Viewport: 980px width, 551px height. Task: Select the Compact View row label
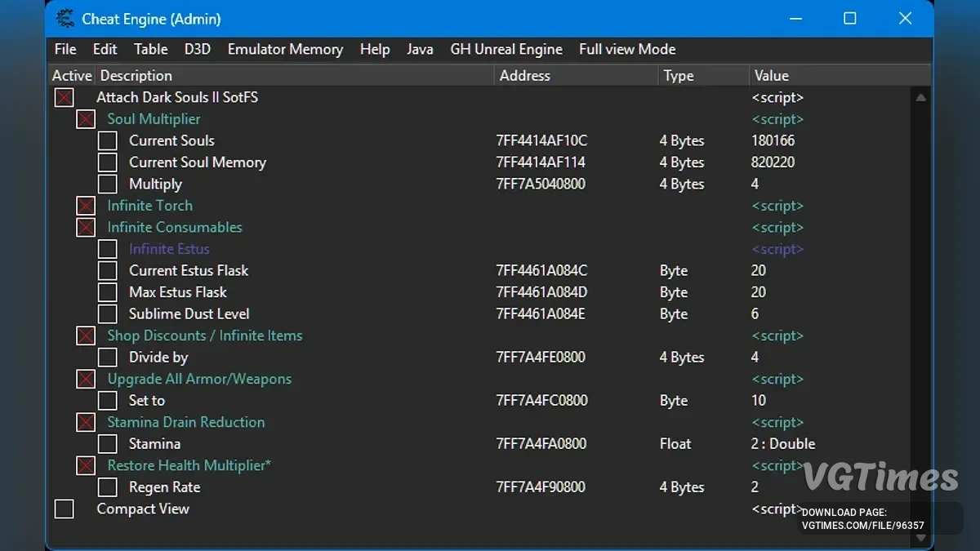[x=143, y=509]
